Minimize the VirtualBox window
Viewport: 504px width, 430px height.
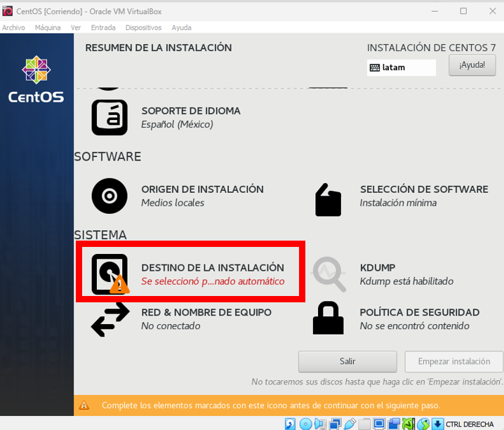[x=435, y=11]
